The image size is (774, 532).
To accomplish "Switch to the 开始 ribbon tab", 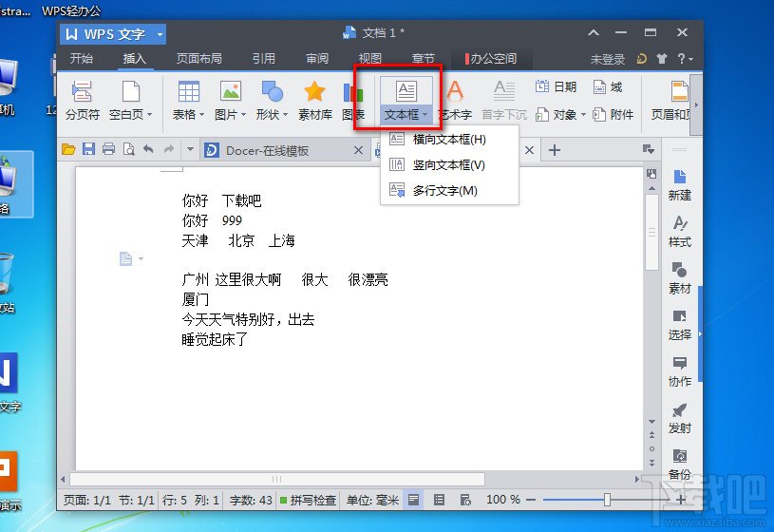I will pos(82,59).
